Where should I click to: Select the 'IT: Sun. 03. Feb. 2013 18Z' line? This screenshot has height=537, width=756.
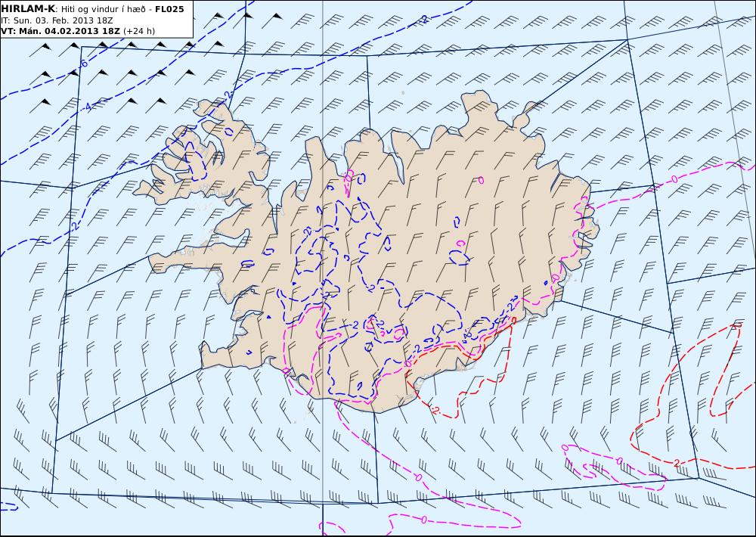point(57,20)
